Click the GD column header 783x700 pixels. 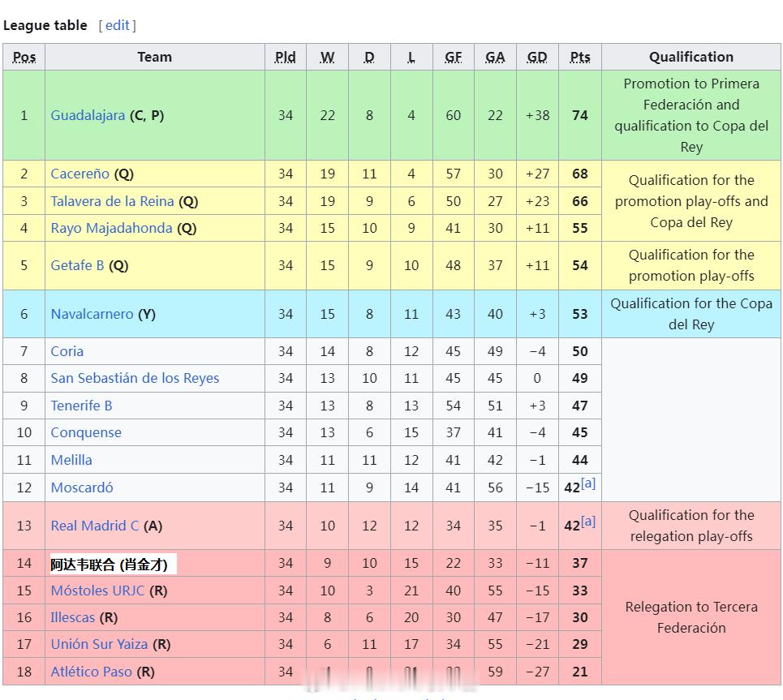pyautogui.click(x=537, y=57)
